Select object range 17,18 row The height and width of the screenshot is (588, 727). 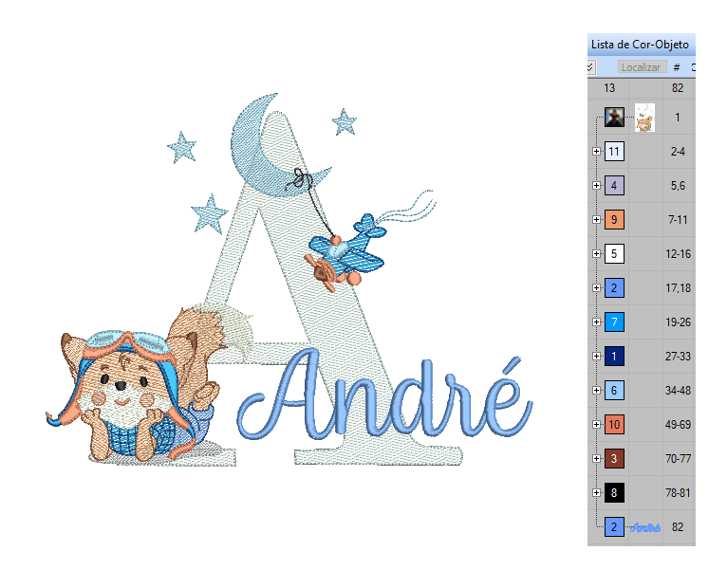point(642,288)
